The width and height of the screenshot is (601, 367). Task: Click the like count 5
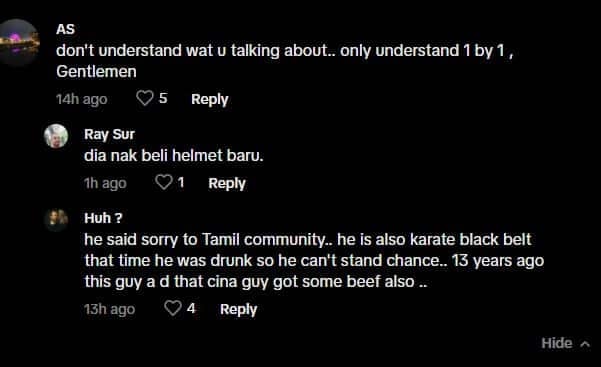163,98
